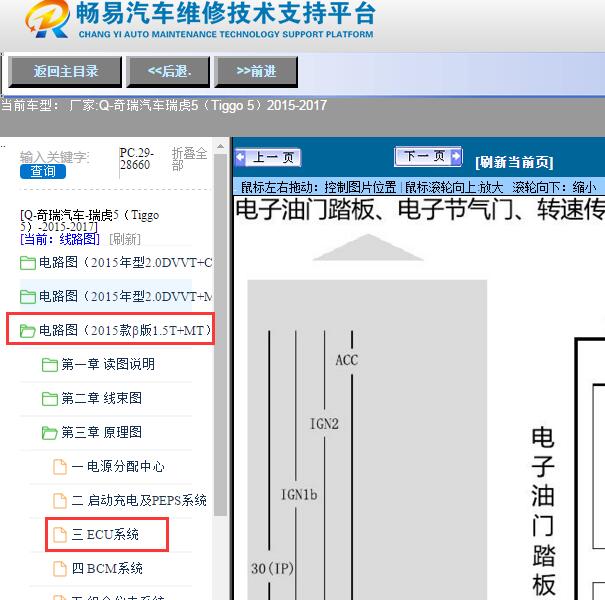Open previous page with 上一页

(268, 157)
